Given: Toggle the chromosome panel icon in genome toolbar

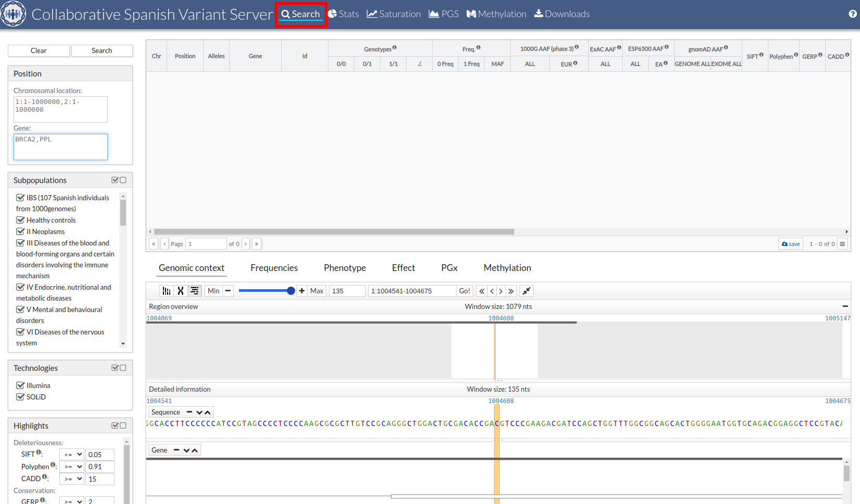Looking at the screenshot, I should (181, 291).
